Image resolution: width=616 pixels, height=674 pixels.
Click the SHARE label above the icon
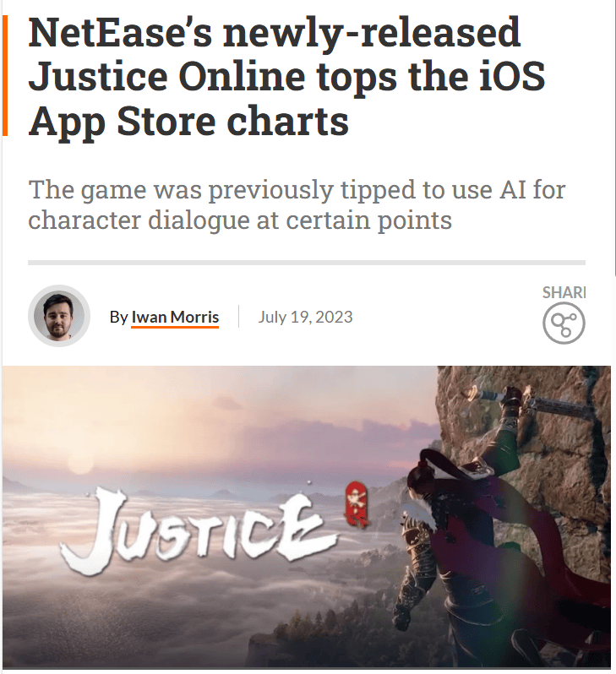pos(564,292)
